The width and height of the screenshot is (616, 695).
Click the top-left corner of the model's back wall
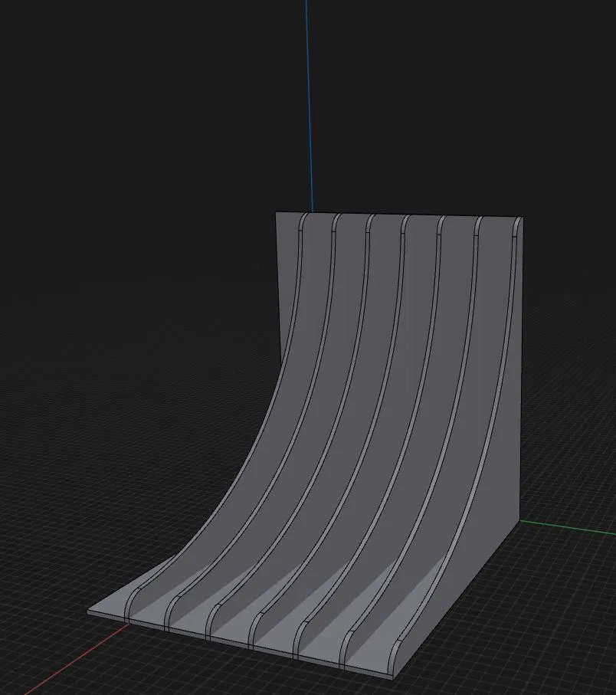277,214
